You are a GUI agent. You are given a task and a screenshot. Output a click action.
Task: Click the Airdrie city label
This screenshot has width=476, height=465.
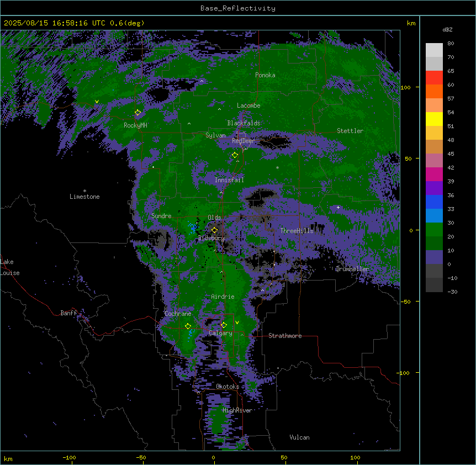(x=223, y=297)
